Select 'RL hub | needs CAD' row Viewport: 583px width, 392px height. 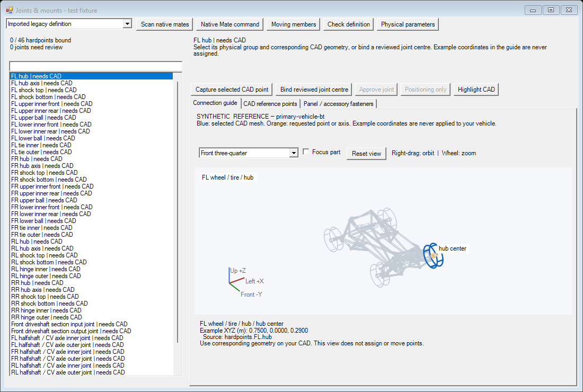[91, 242]
